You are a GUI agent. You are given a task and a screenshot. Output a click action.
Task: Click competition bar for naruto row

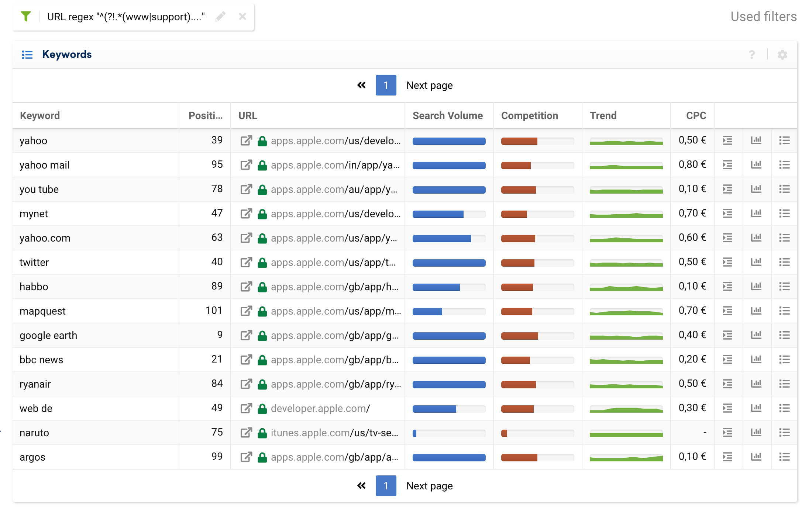click(537, 433)
